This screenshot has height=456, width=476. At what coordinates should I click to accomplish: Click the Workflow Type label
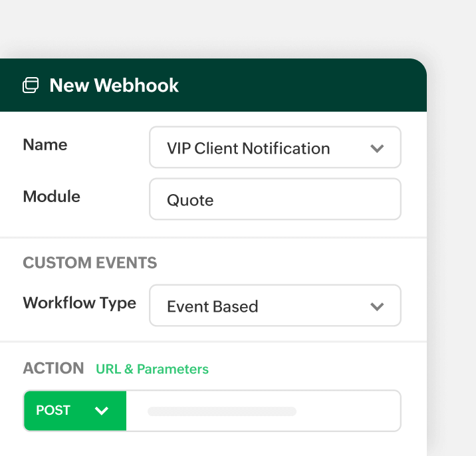click(79, 303)
